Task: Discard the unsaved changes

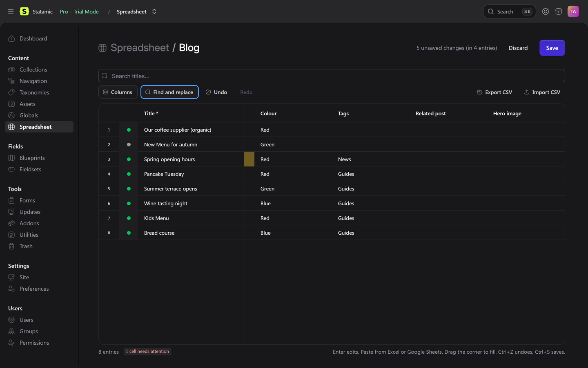Action: 518,48
